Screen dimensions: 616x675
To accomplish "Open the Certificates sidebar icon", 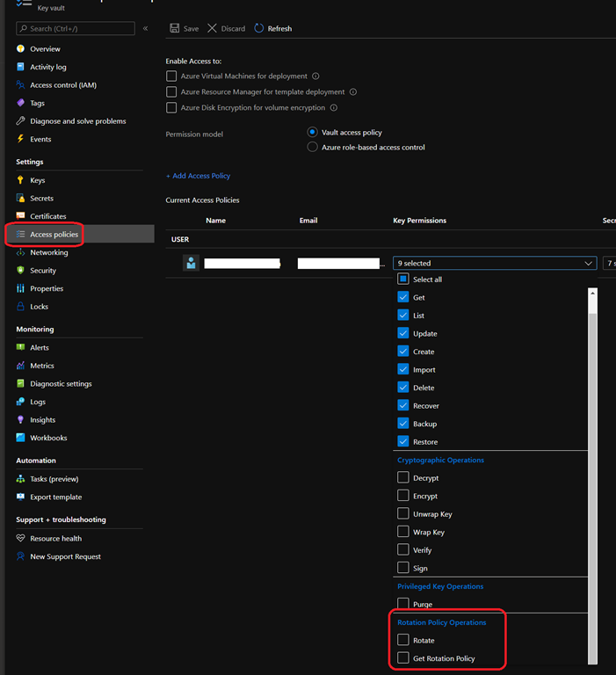I will [x=21, y=216].
